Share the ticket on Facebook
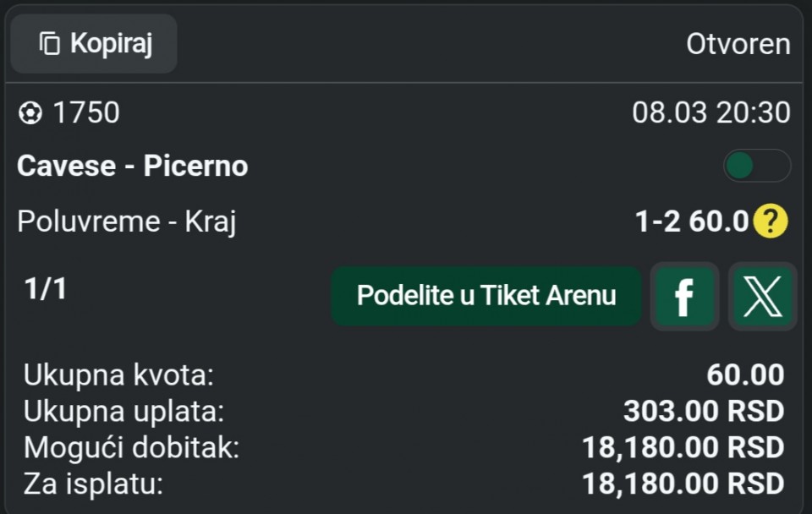The image size is (812, 514). (x=684, y=296)
